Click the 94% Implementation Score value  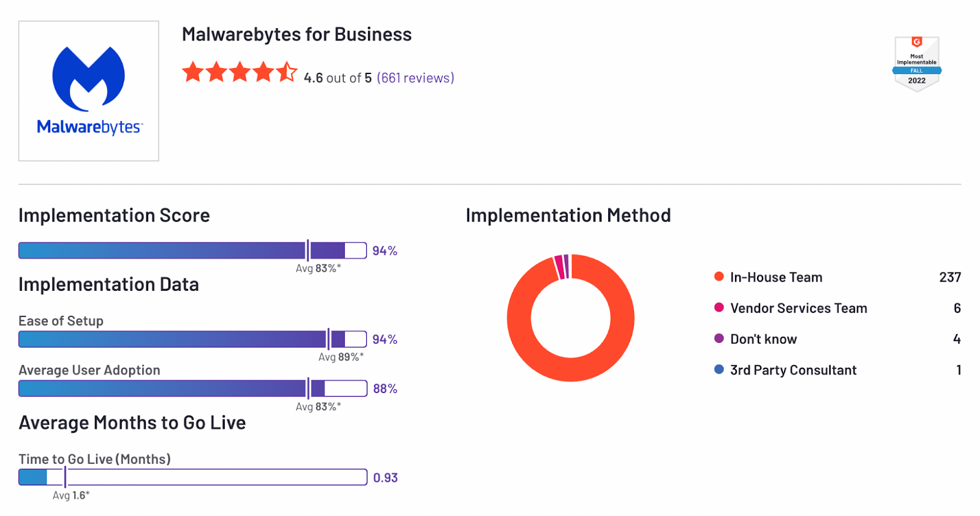(385, 250)
